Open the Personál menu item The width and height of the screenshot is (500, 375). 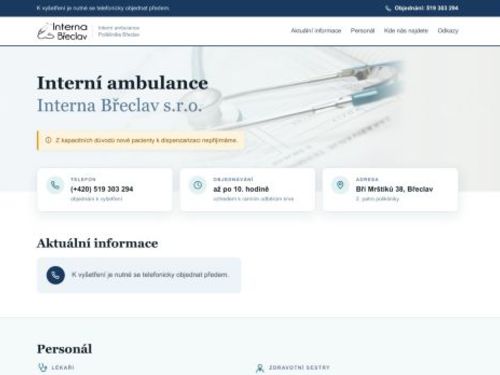pyautogui.click(x=362, y=31)
